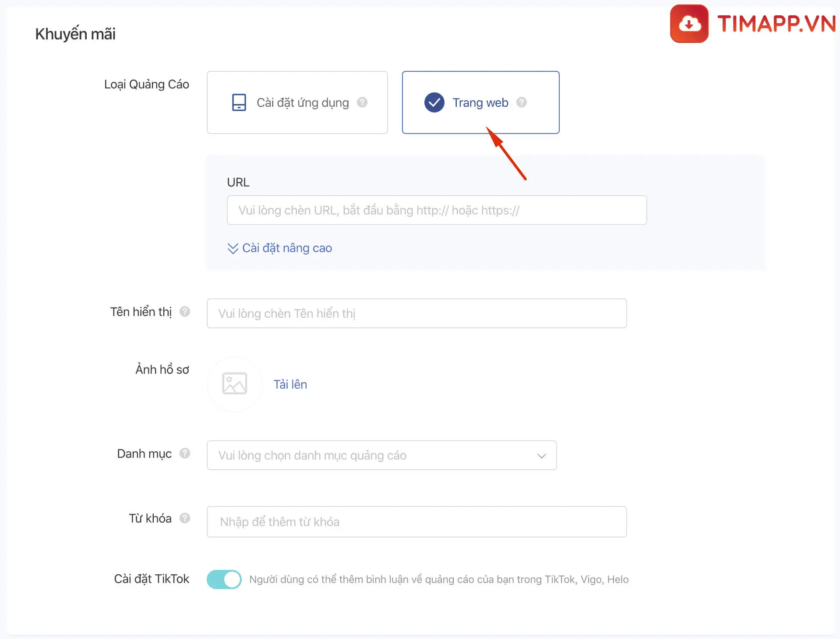Click the Tải lên upload link
This screenshot has width=840, height=639.
(x=290, y=384)
